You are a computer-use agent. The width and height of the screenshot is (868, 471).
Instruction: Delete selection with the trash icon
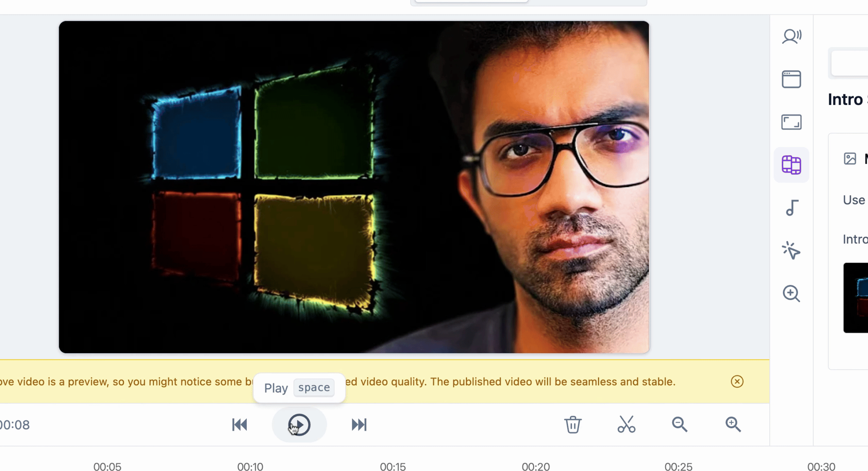pos(573,425)
